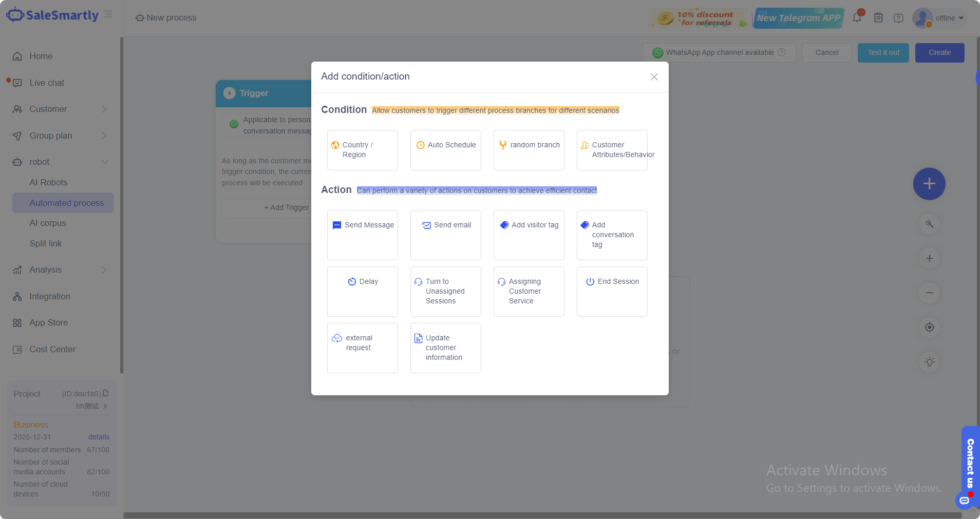Click the zoom out minus button
This screenshot has height=519, width=980.
click(x=929, y=293)
